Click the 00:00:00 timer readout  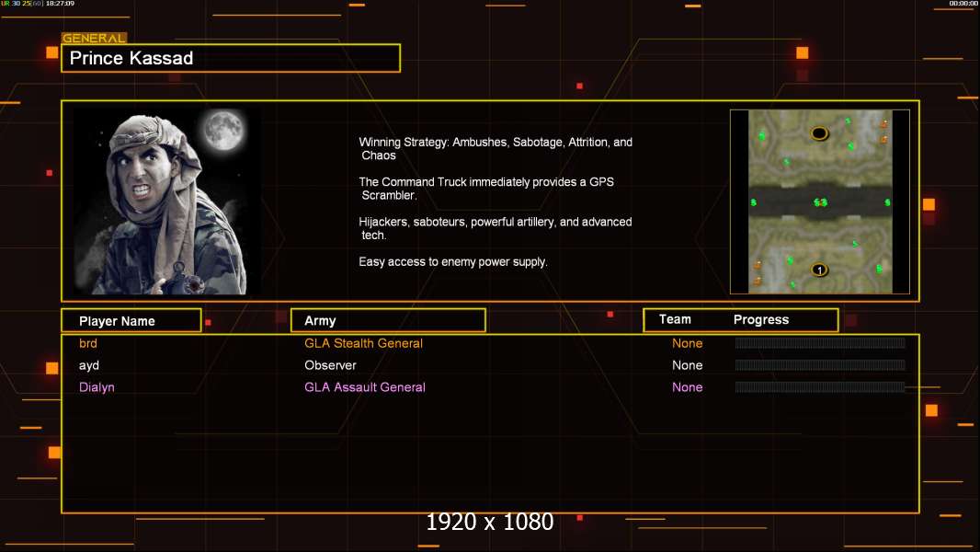(x=963, y=4)
